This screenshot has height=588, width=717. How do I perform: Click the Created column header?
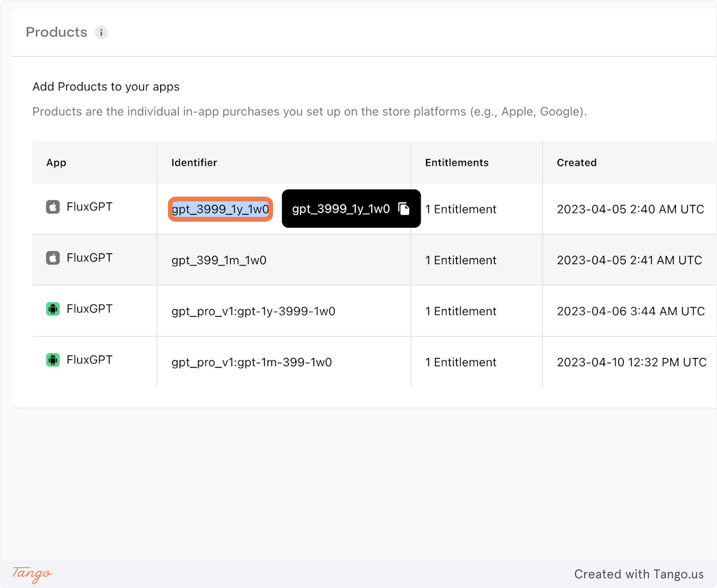point(577,163)
